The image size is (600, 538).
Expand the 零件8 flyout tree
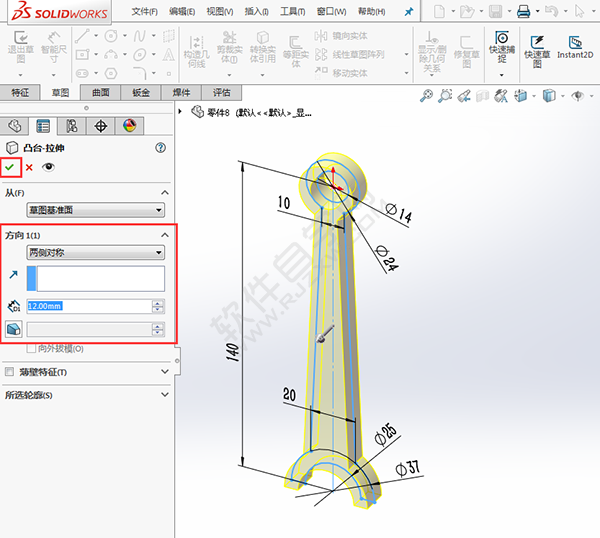tap(180, 112)
